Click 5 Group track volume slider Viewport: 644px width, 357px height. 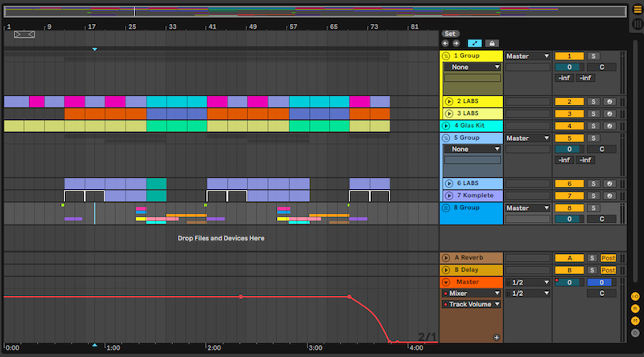569,150
